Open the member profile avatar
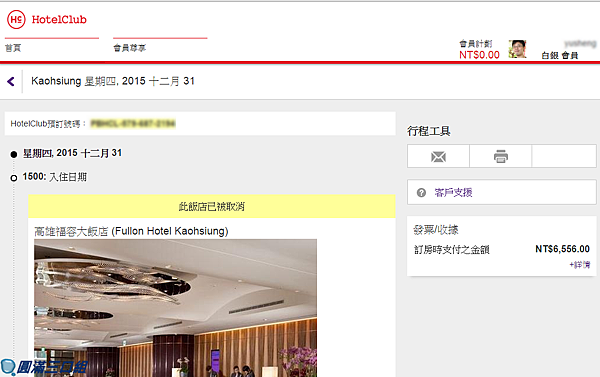 517,49
